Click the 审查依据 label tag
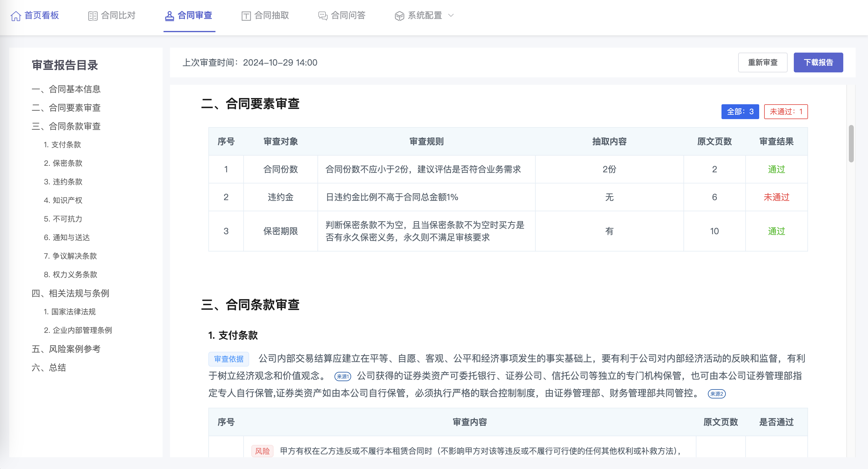This screenshot has height=469, width=868. (x=228, y=359)
